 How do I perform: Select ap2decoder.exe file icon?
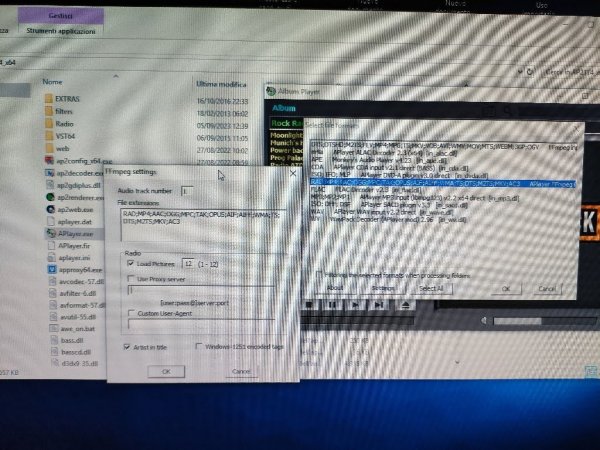point(50,173)
